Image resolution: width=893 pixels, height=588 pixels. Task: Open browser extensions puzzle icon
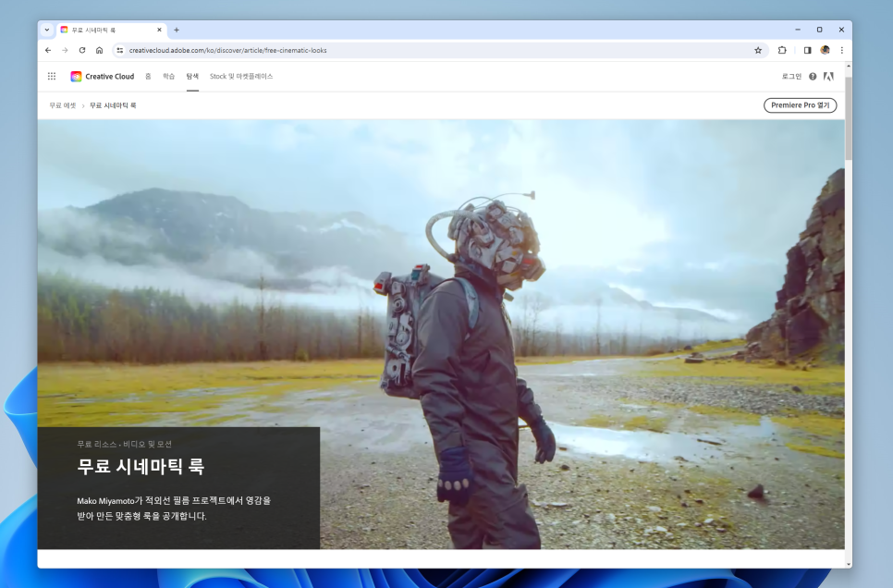782,50
